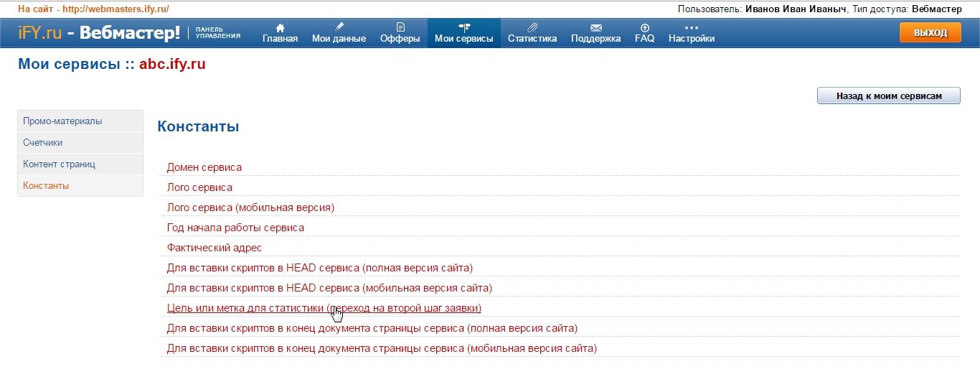Click the three-dots icon above Настройки

point(691,27)
